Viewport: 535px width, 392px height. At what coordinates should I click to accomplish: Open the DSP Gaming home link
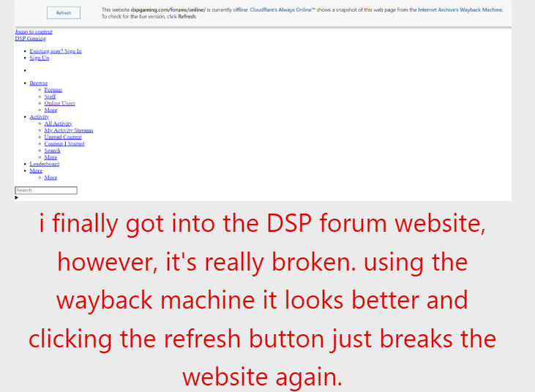point(30,39)
